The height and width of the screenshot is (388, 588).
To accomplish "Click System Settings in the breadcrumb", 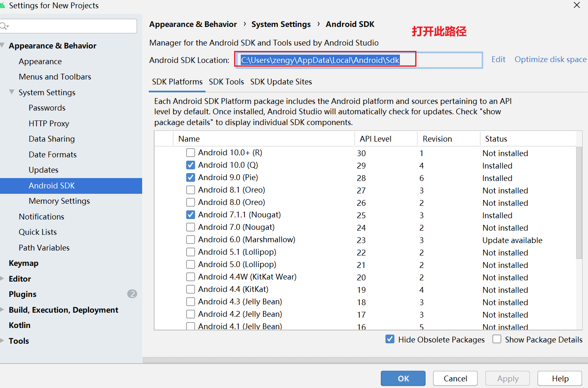I will point(281,24).
